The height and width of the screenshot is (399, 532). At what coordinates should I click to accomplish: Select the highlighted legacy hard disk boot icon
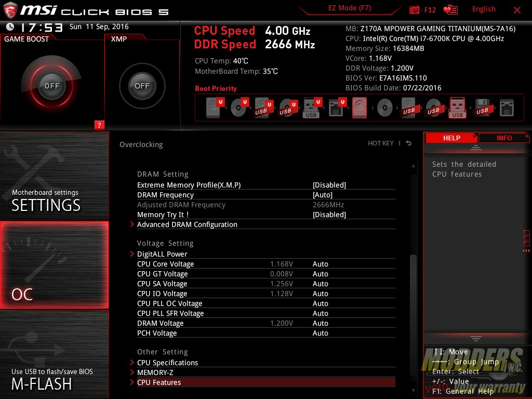coord(360,108)
